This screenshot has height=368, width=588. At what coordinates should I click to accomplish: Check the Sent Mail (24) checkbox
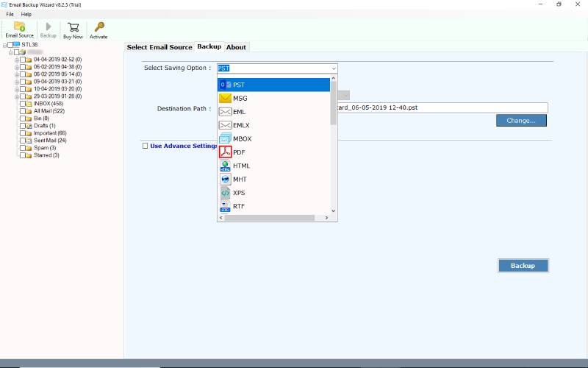click(23, 141)
